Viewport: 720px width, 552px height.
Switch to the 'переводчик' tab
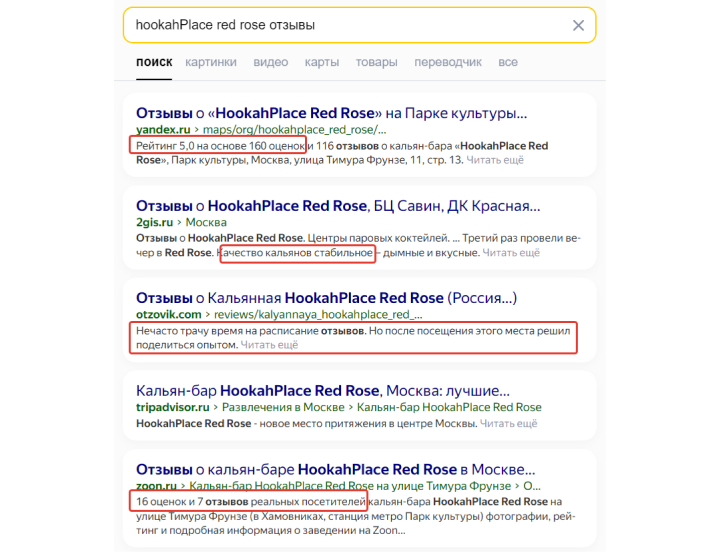coord(448,62)
